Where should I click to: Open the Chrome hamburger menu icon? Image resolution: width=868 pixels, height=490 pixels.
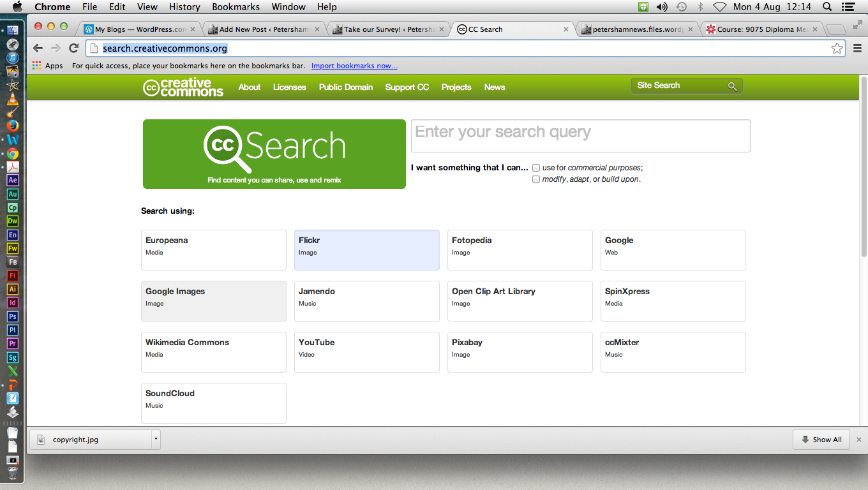[x=857, y=48]
